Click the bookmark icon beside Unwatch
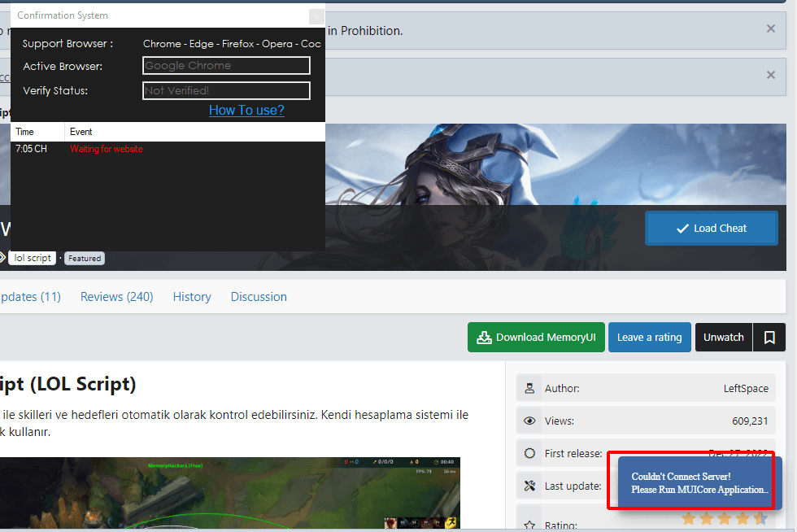This screenshot has width=797, height=532. 769,338
